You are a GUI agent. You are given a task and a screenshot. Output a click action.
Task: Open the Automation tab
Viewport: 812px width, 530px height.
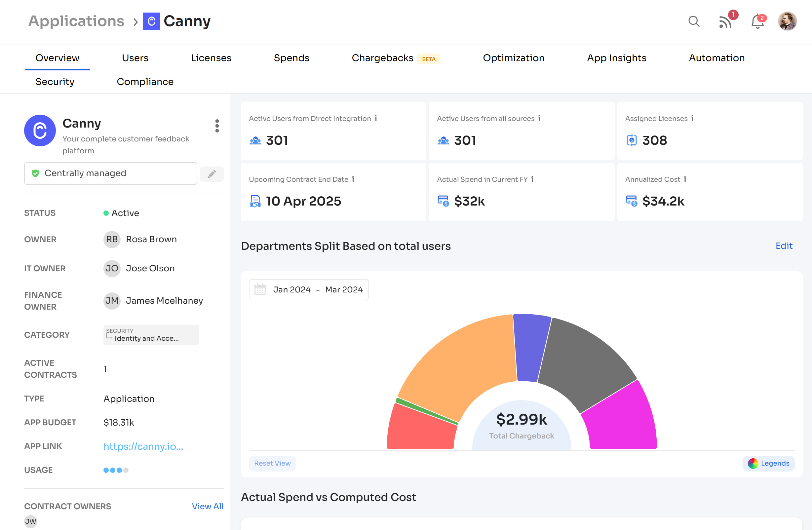point(716,58)
